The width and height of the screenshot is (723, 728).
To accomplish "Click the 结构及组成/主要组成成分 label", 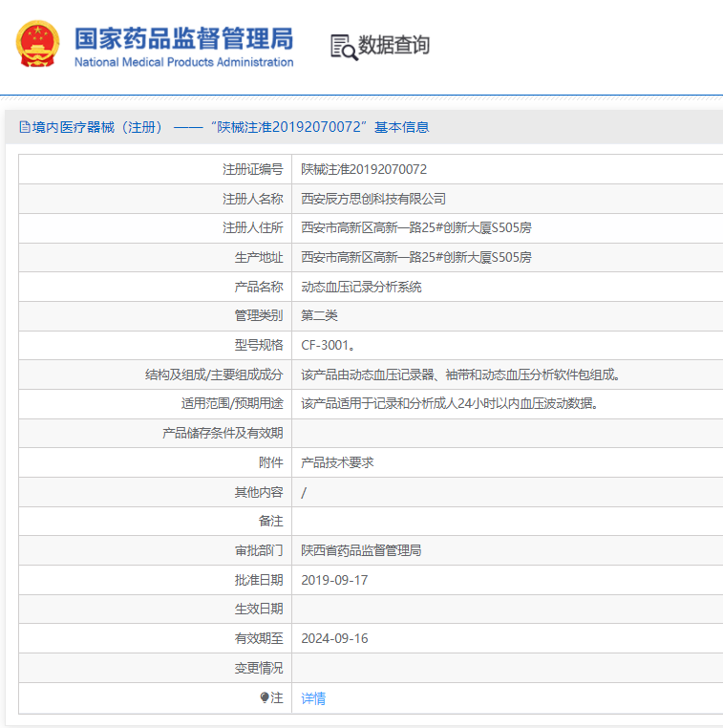I will [214, 375].
